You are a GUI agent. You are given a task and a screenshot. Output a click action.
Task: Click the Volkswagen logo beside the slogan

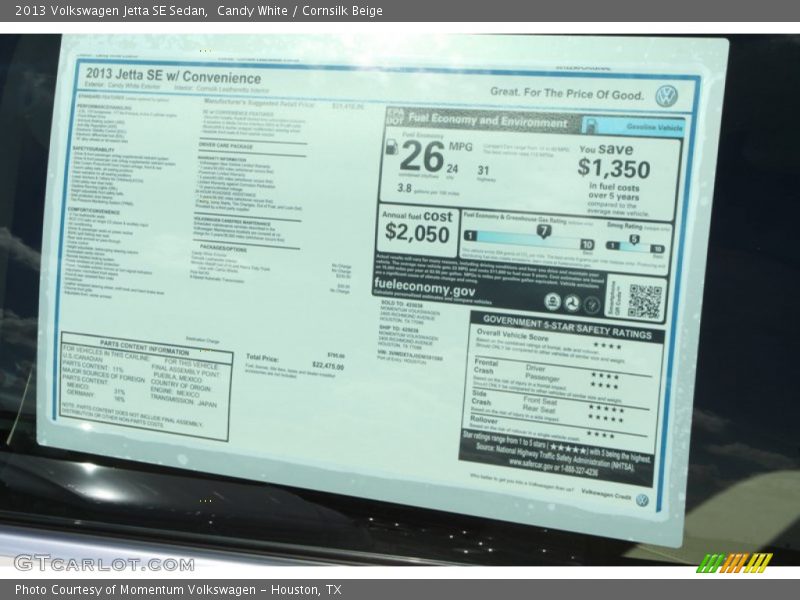tap(666, 96)
